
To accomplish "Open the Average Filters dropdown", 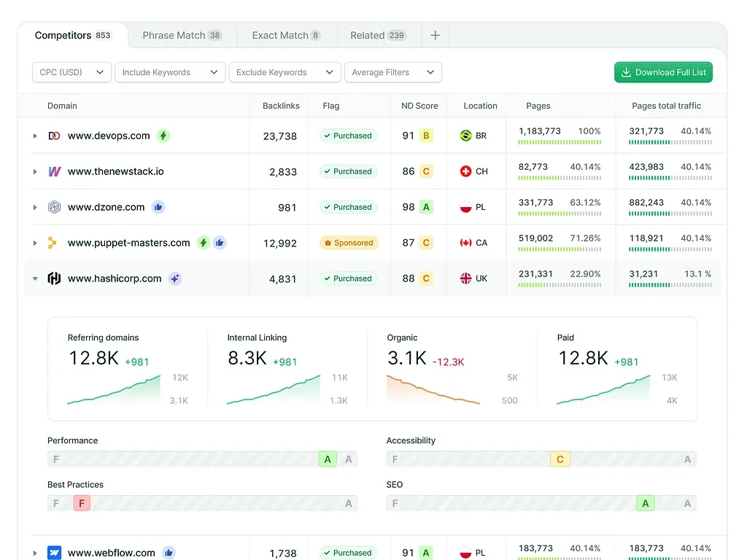I will coord(393,72).
